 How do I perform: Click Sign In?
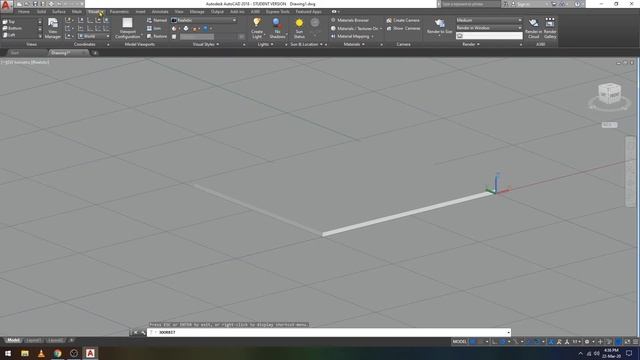click(522, 4)
